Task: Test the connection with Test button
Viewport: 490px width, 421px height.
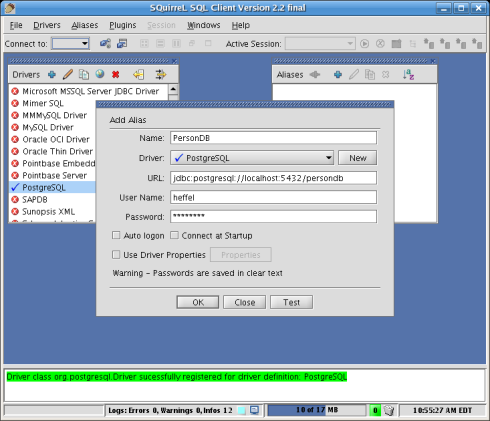Action: tap(292, 302)
